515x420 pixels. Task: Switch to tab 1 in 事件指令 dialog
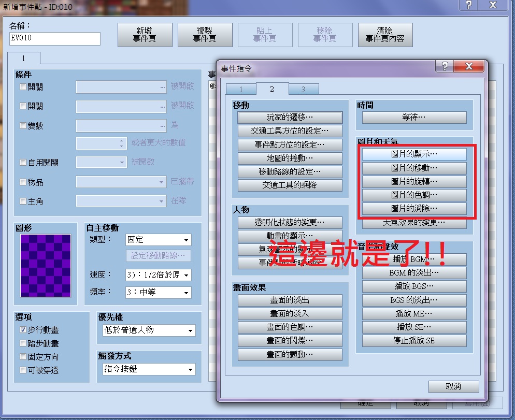pyautogui.click(x=241, y=89)
